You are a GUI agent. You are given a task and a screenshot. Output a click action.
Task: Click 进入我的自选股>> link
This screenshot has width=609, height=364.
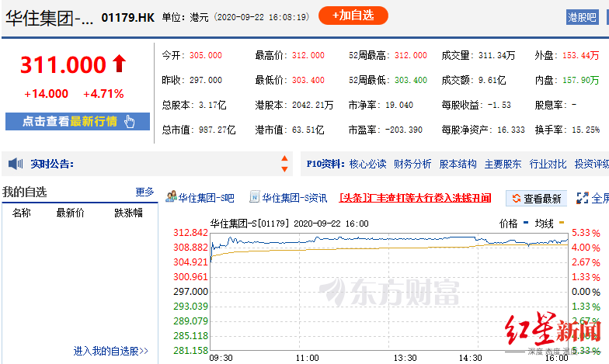point(110,351)
